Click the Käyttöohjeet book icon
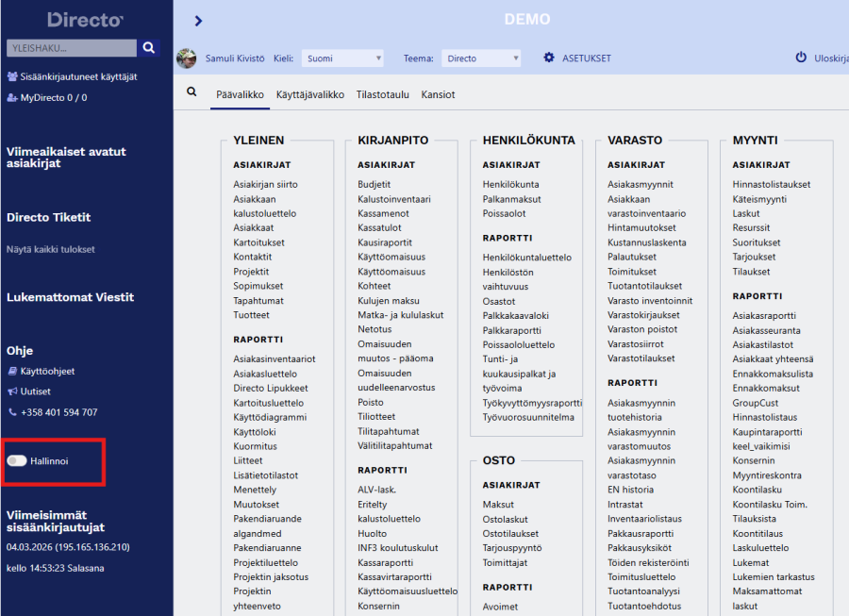Viewport: 849px width, 616px height. [12, 372]
